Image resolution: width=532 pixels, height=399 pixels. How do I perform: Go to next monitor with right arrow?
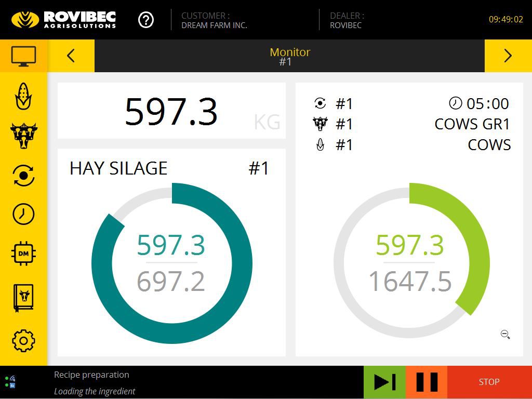tap(508, 56)
